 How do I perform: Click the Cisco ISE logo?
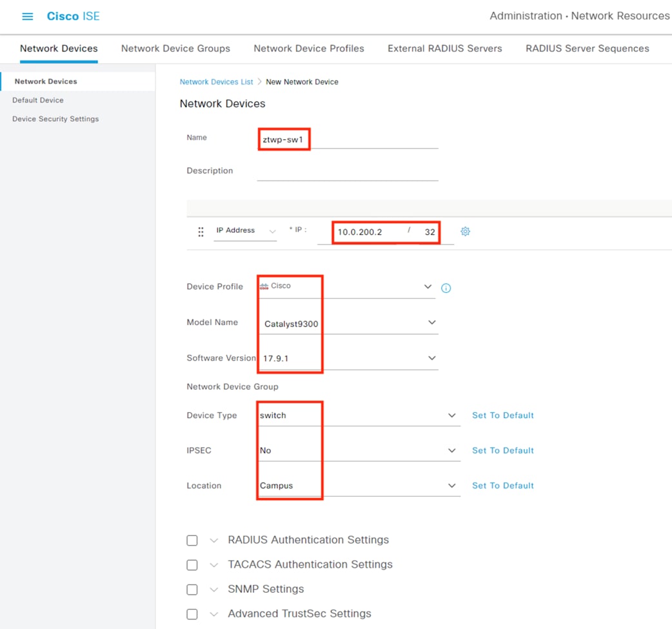click(73, 16)
